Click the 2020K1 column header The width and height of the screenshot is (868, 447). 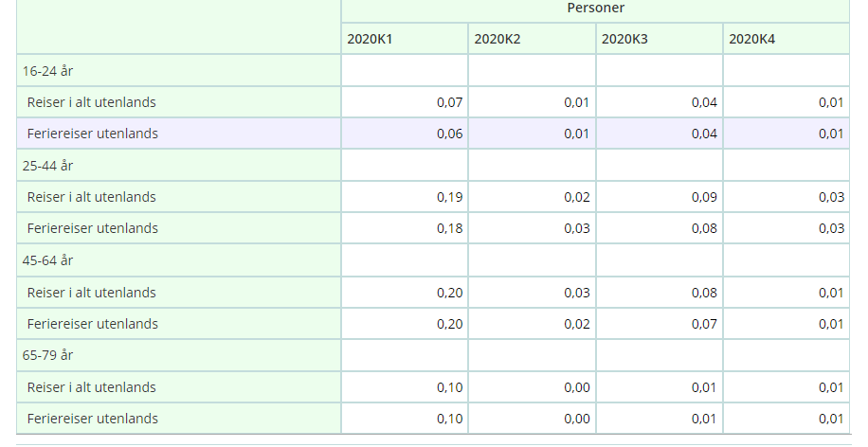(x=405, y=39)
